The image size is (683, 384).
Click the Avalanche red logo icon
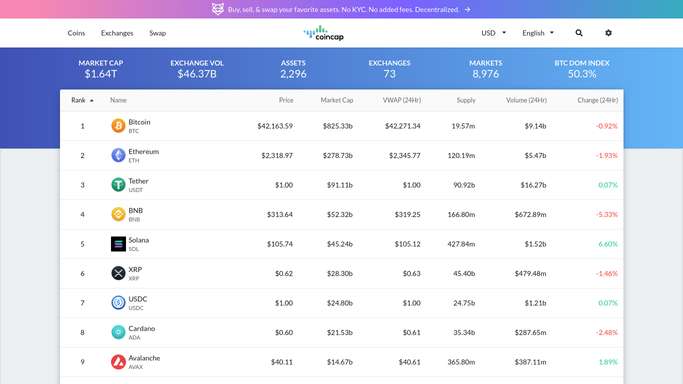(118, 362)
